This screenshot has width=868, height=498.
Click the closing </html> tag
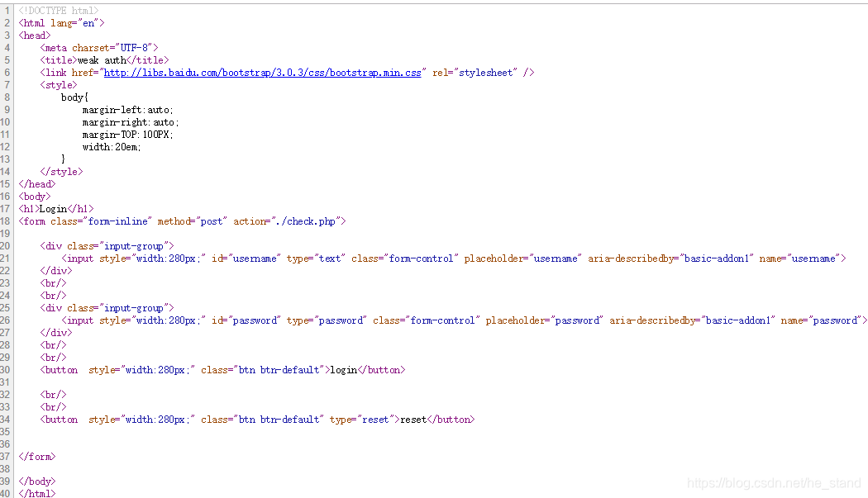pyautogui.click(x=37, y=493)
